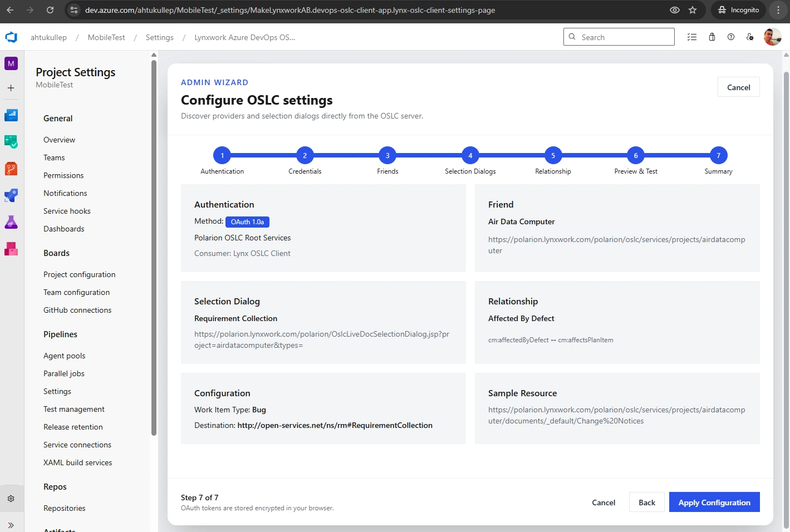Image resolution: width=790 pixels, height=532 pixels.
Task: Go to wizard step 4 Selection Dialogs
Action: tap(470, 156)
